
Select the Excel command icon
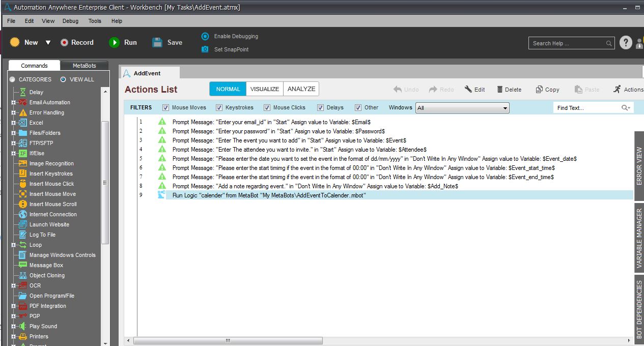(x=23, y=123)
